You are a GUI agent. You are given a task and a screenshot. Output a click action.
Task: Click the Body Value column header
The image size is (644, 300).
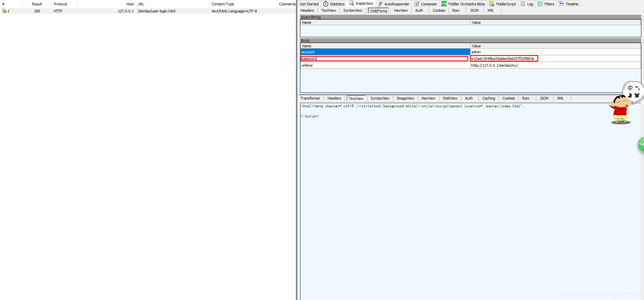coord(555,46)
